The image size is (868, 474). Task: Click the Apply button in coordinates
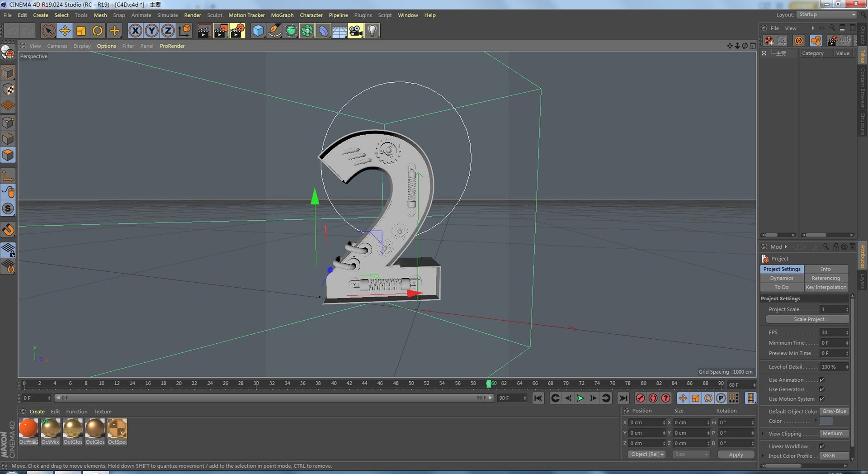[736, 455]
